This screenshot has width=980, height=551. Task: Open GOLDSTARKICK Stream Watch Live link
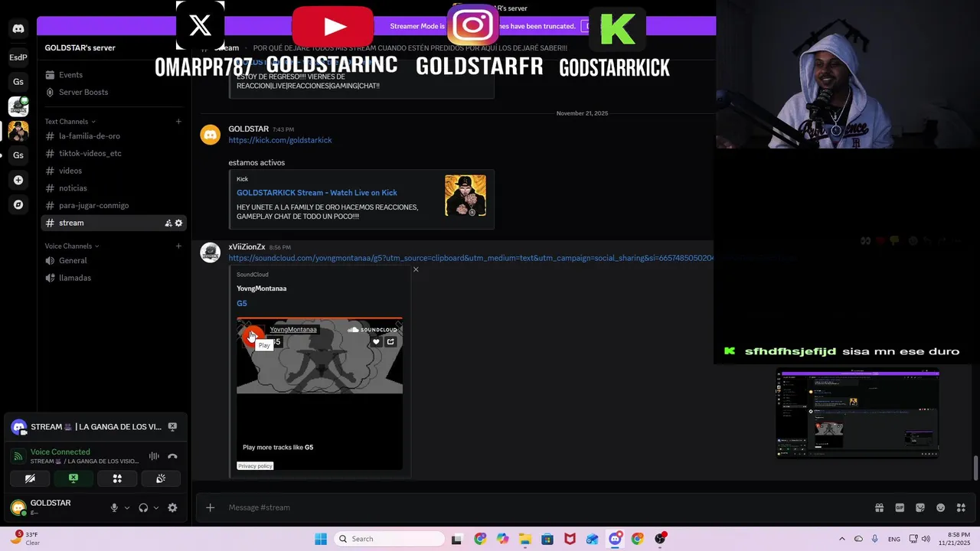pyautogui.click(x=317, y=193)
